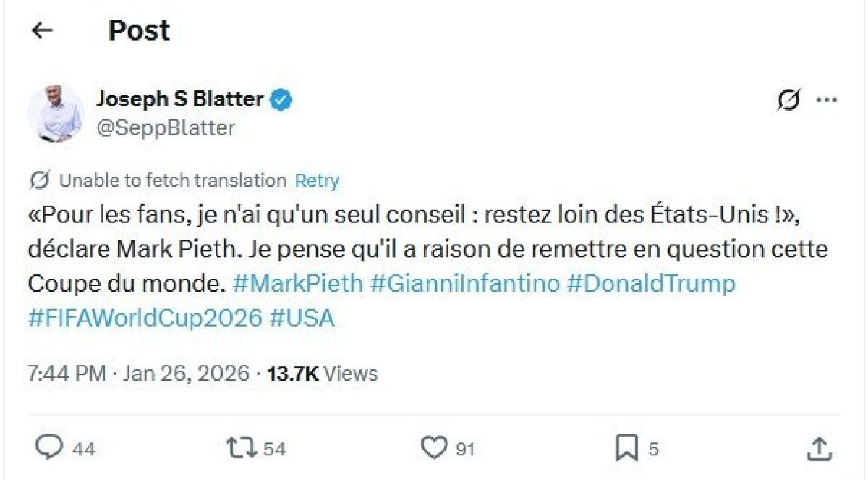Open the three-dot more options menu
The height and width of the screenshot is (480, 868).
point(826,101)
